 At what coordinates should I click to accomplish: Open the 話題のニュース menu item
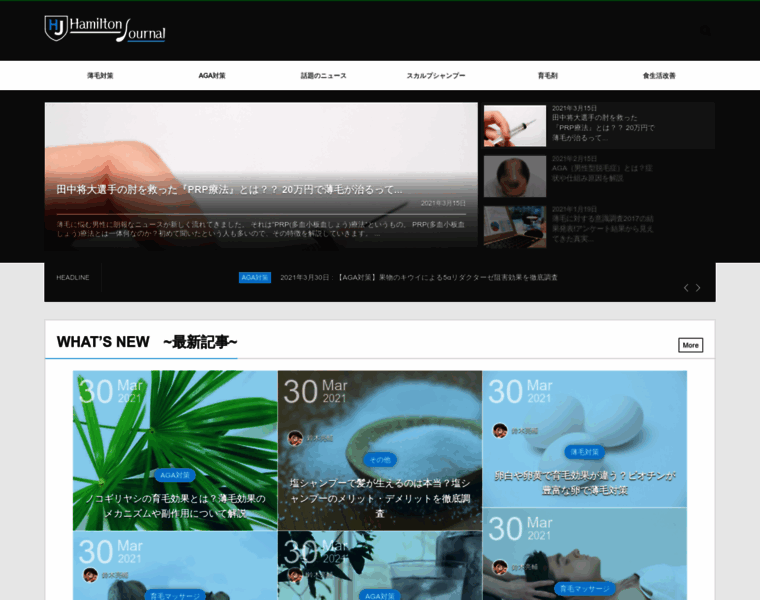tap(323, 76)
